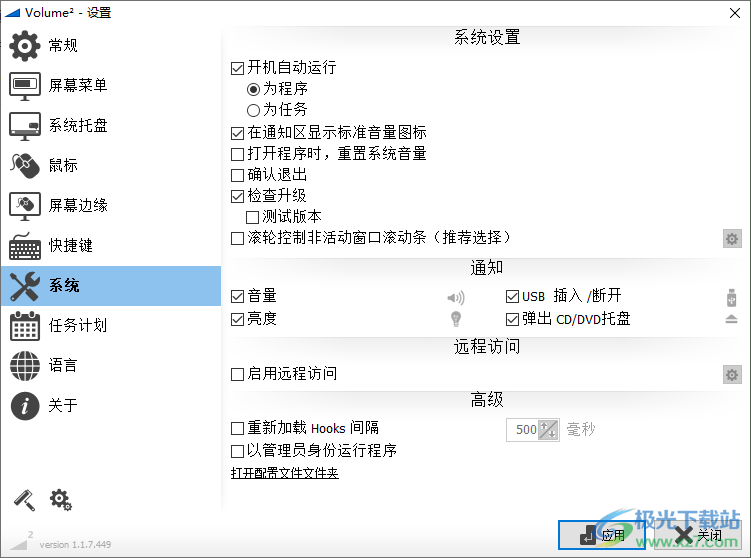Screen dimensions: 751x558
Task: Check 以管理员身份运行程序 option
Action: (237, 451)
